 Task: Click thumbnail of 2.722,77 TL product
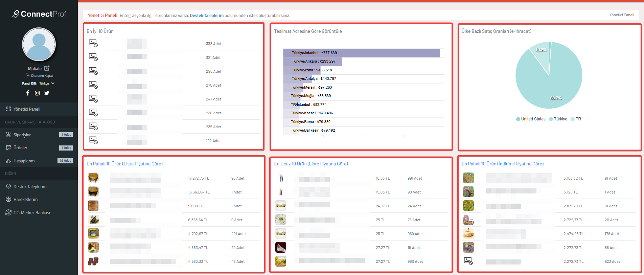point(468,220)
